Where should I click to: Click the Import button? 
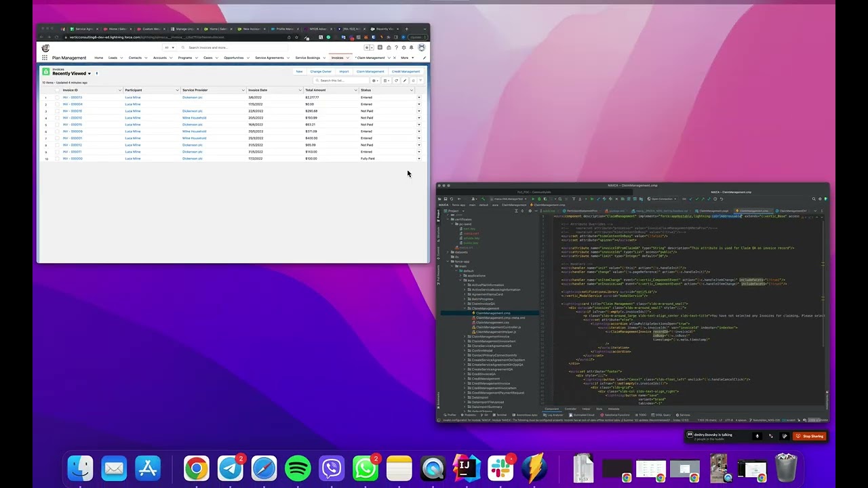coord(344,71)
